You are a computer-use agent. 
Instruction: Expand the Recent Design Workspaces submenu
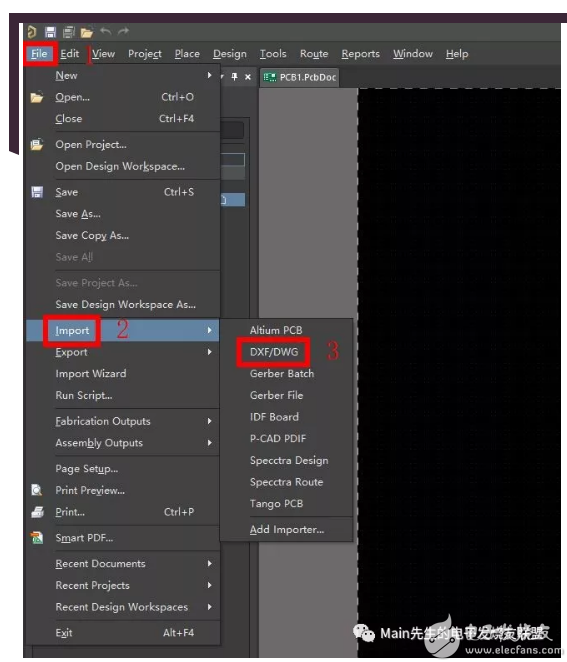[123, 607]
